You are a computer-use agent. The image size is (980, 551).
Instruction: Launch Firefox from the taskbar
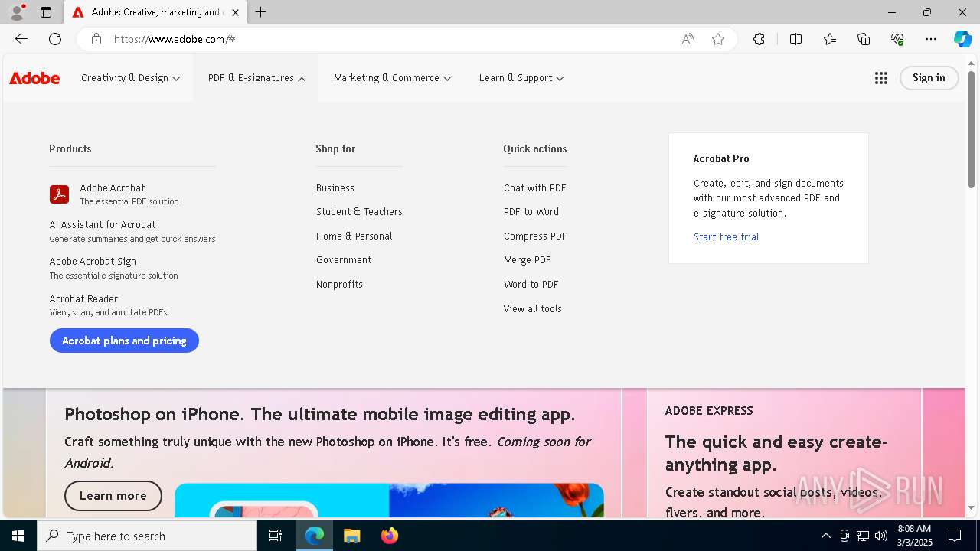[389, 536]
